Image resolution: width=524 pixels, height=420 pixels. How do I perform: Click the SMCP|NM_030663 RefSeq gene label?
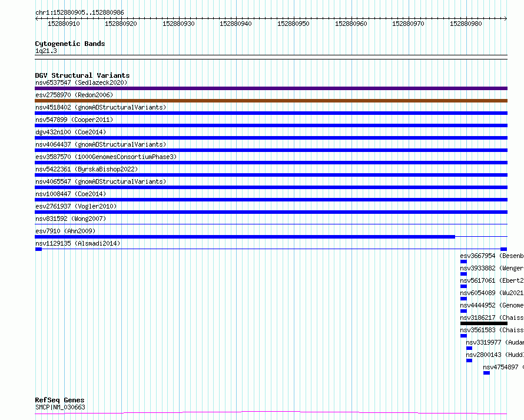pos(60,407)
